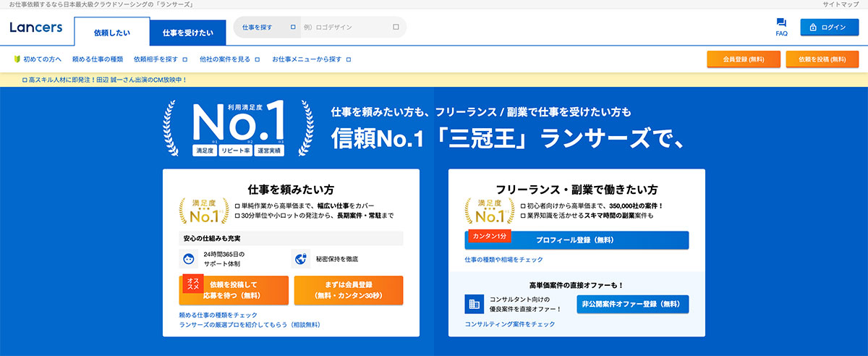This screenshot has height=356, width=868.
Task: Click the 会員登録 (無料) header button
Action: pos(743,59)
